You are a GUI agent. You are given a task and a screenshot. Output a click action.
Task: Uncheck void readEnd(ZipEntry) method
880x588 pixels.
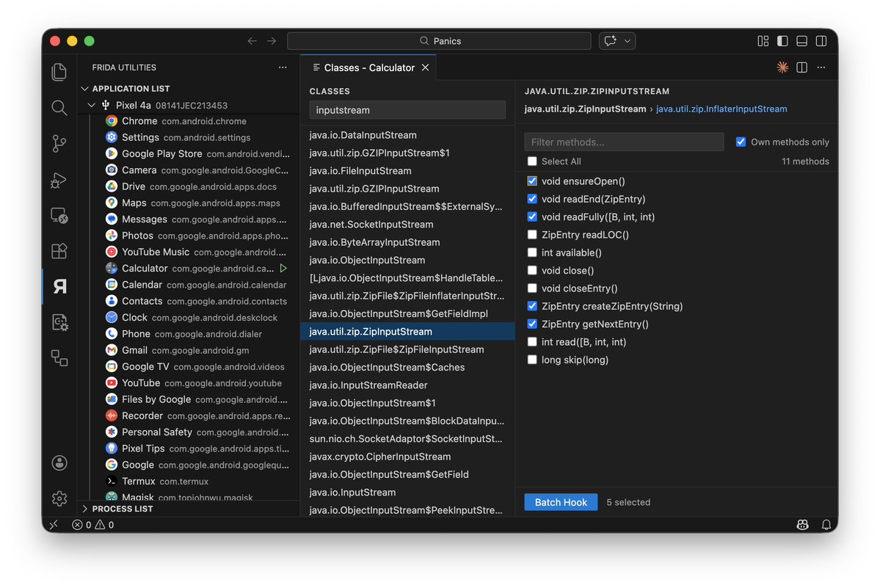click(532, 199)
